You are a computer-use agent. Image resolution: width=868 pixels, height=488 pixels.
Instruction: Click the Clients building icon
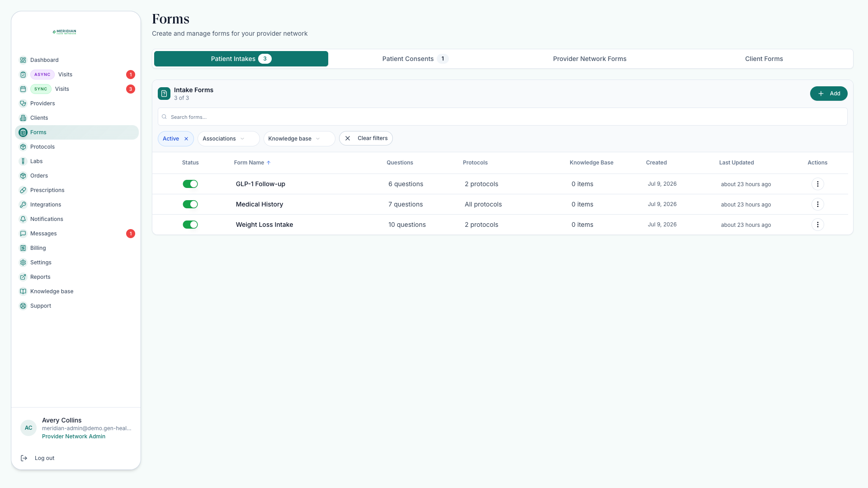click(23, 118)
